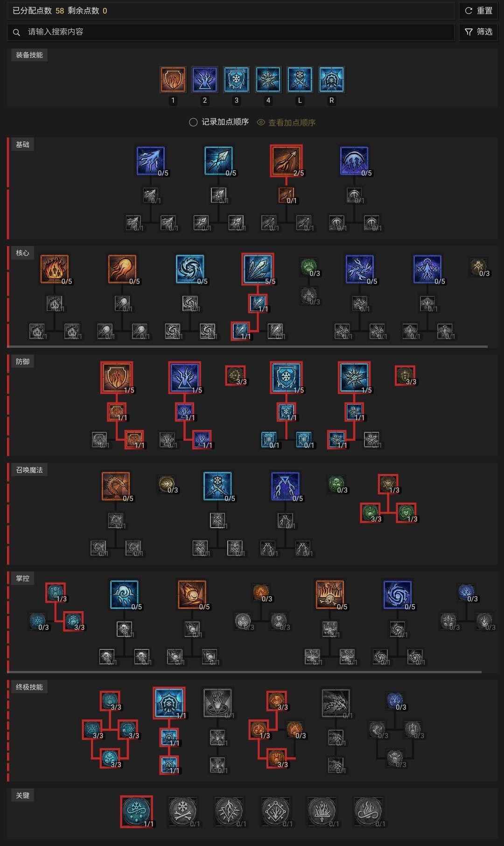Click the firewall skill 0/5 in mastery section
504x846 pixels.
tap(329, 594)
